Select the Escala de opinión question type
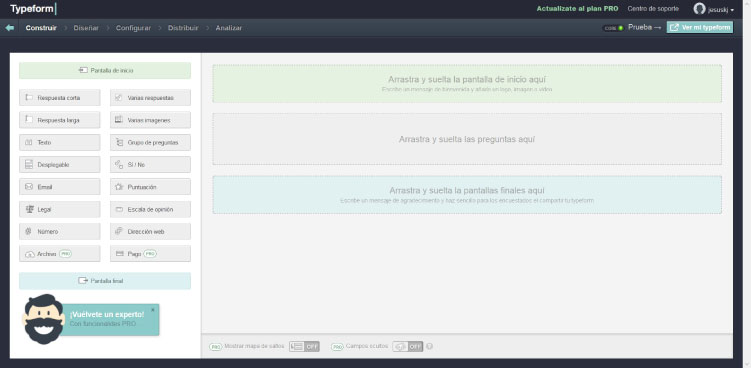Image resolution: width=751 pixels, height=368 pixels. [150, 209]
